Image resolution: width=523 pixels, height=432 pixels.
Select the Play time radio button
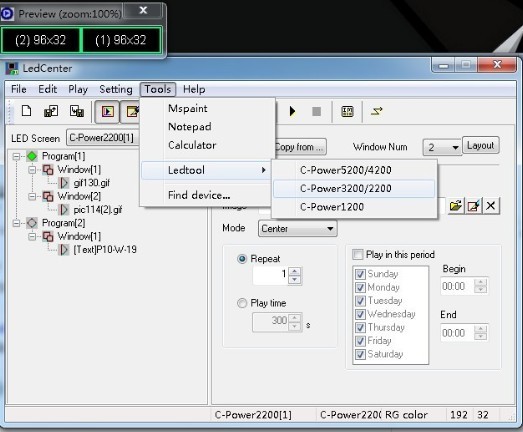[x=242, y=303]
